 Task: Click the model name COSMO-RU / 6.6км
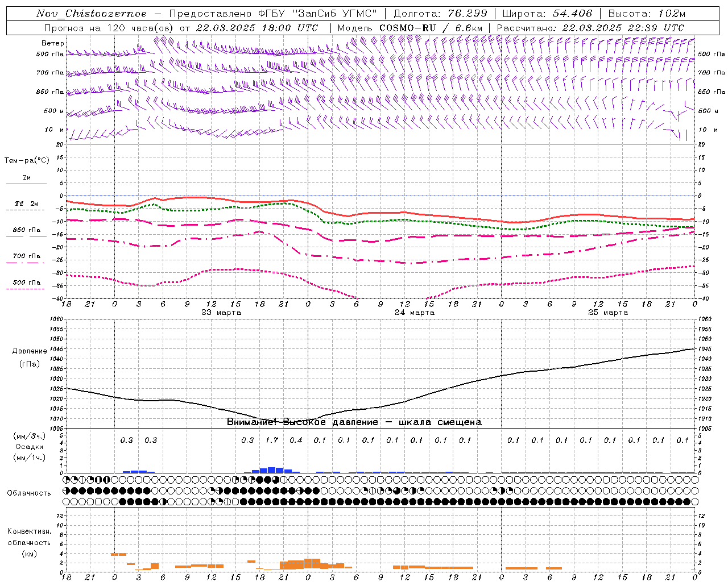click(x=431, y=28)
